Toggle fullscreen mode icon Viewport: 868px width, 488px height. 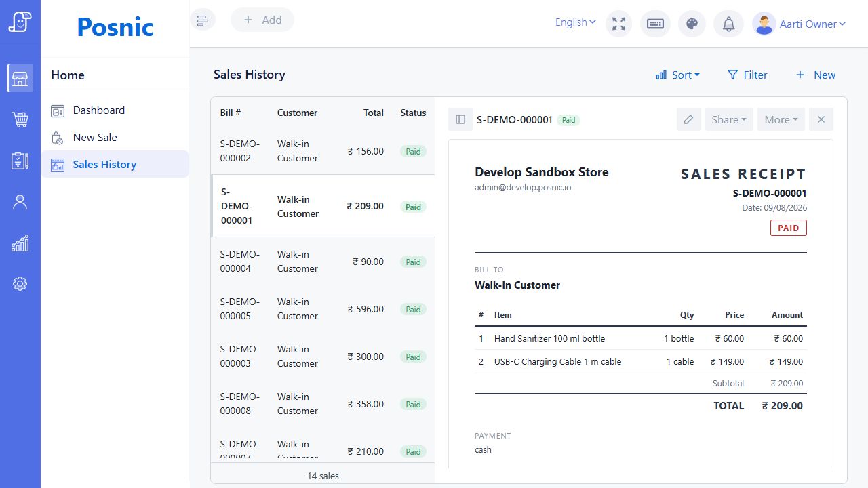[618, 24]
